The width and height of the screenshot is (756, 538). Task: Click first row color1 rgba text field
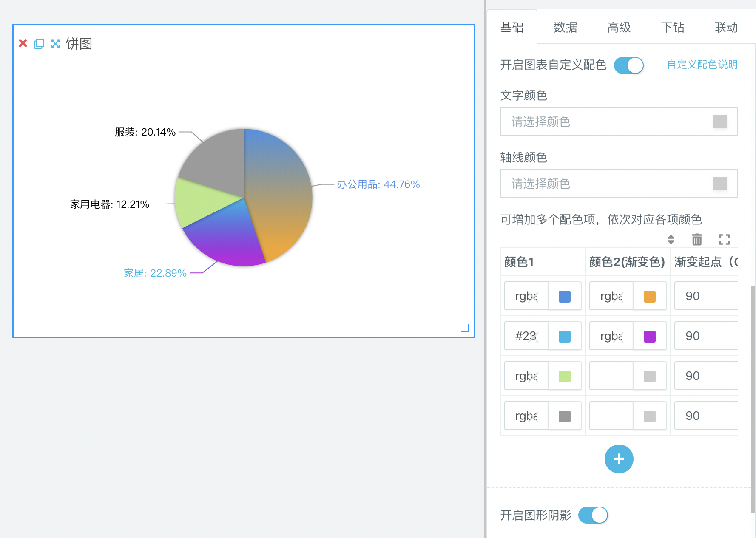(x=526, y=296)
